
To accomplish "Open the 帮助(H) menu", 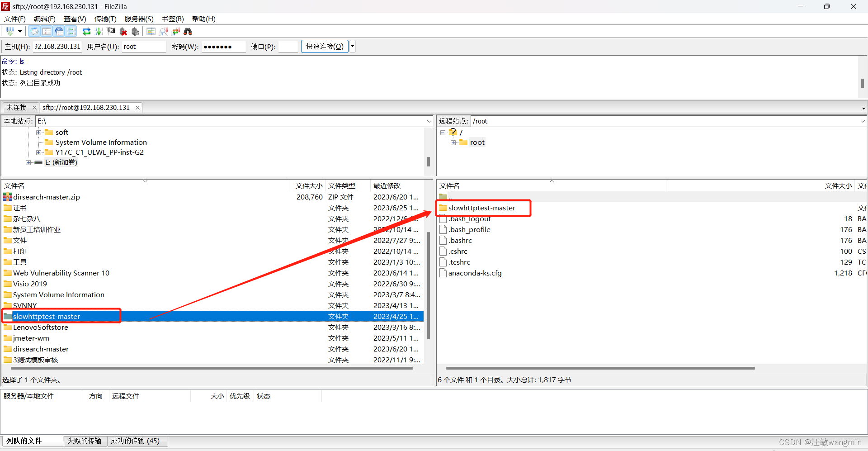I will (x=204, y=19).
